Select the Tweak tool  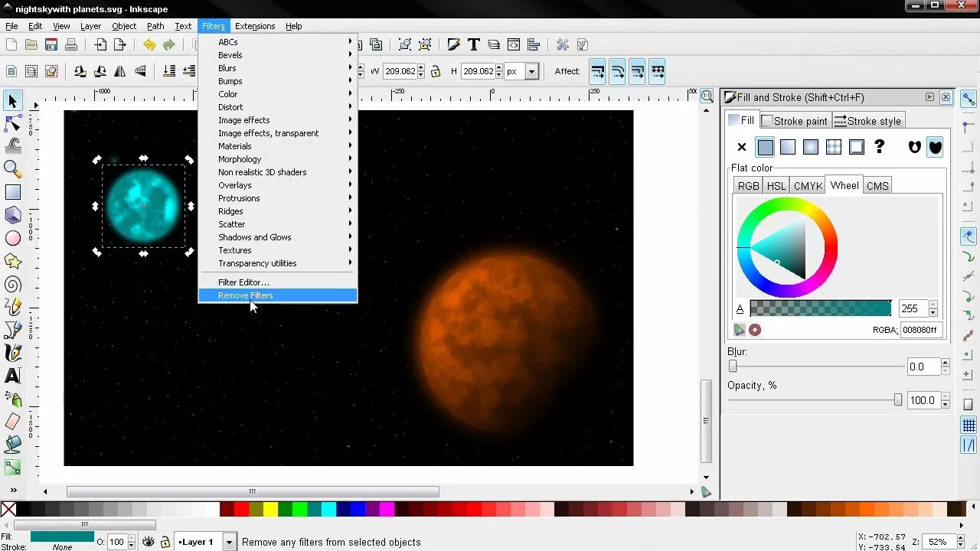click(12, 146)
